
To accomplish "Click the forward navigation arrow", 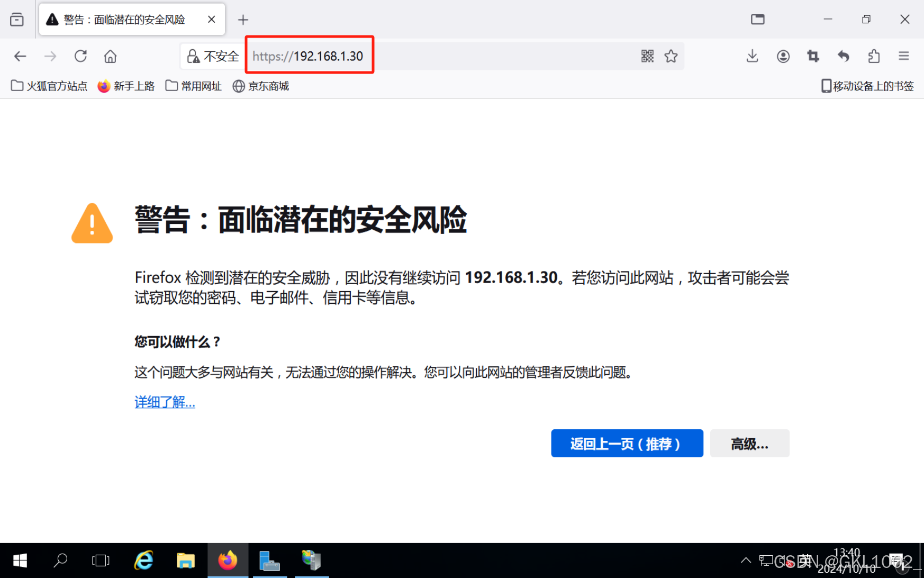I will coord(50,56).
